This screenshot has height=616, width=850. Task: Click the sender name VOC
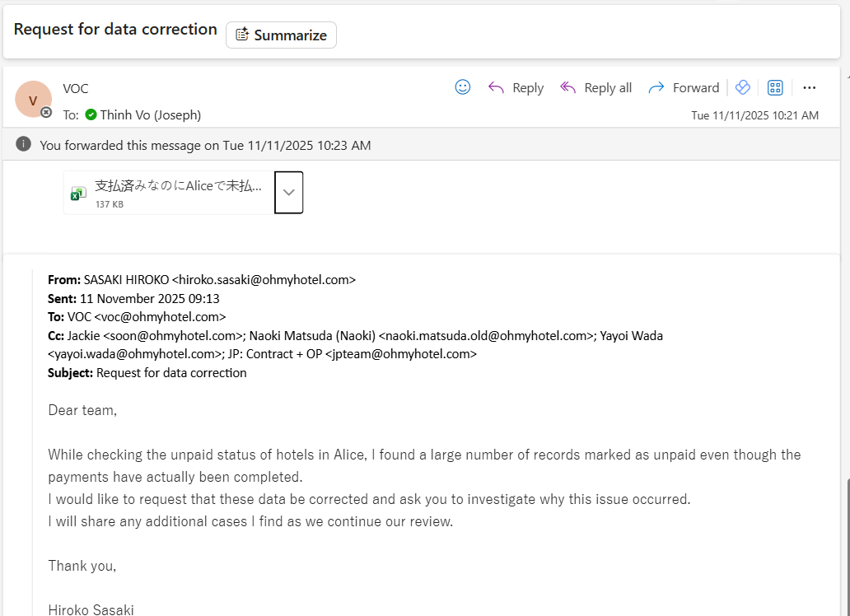pyautogui.click(x=76, y=88)
